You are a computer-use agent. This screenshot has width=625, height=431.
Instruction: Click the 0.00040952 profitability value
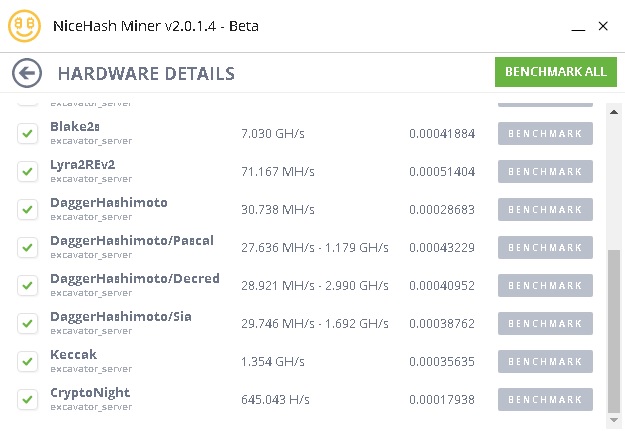(x=442, y=286)
